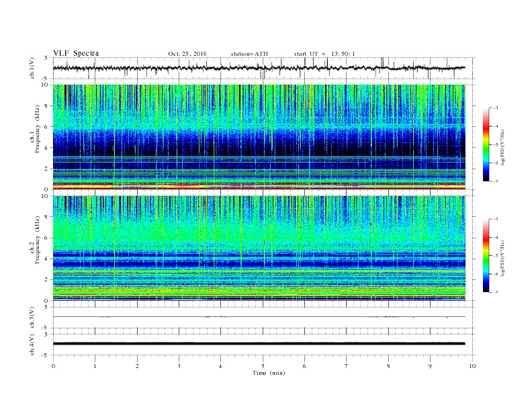532x411 pixels.
Task: Click the ch.2 PSD color scale bar
Action: (486, 256)
